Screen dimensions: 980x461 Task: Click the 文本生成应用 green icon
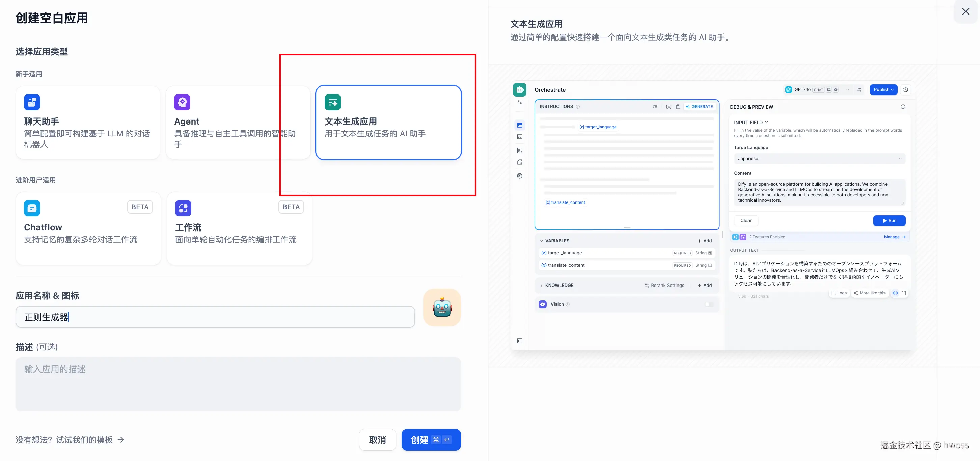coord(332,102)
